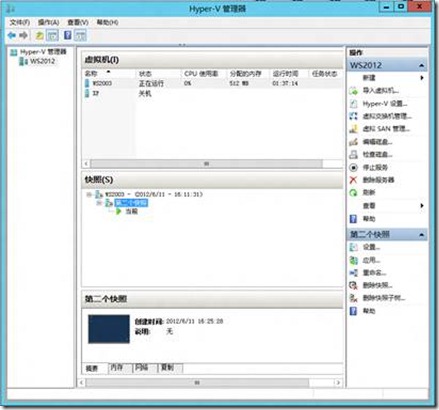This screenshot has height=410, width=439.
Task: Select WS2012 server in left tree
Action: (42, 61)
